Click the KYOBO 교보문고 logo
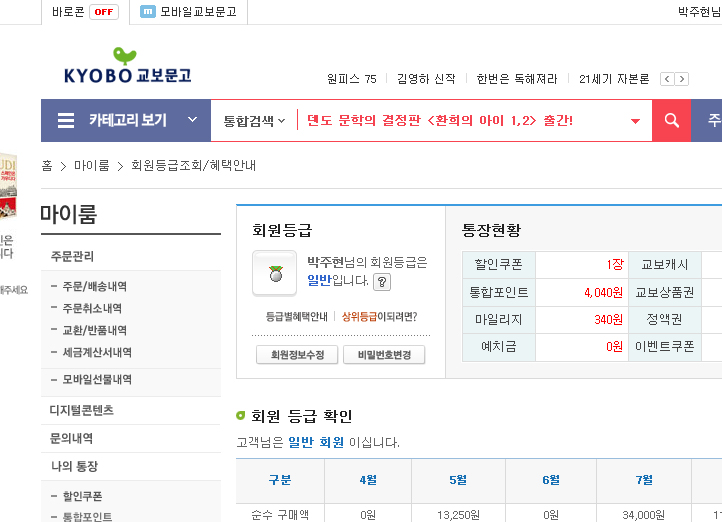 point(128,66)
